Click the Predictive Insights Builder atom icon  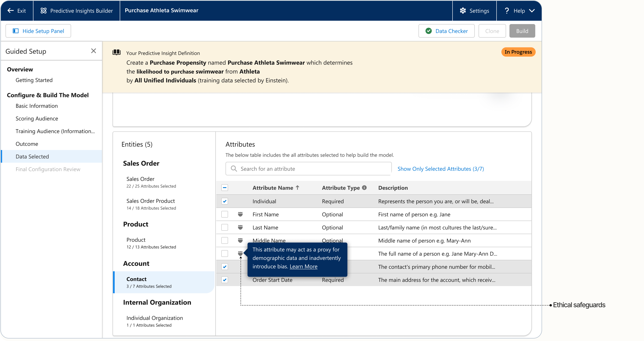[44, 11]
